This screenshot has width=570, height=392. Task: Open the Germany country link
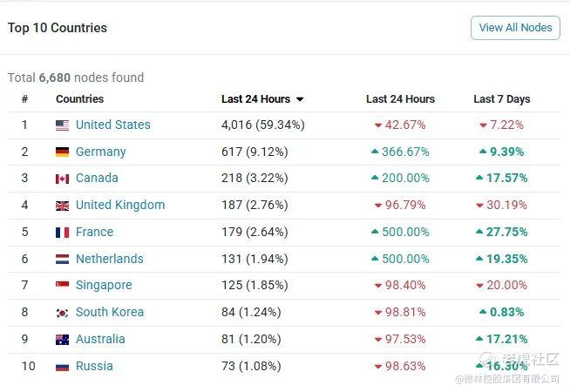[100, 152]
